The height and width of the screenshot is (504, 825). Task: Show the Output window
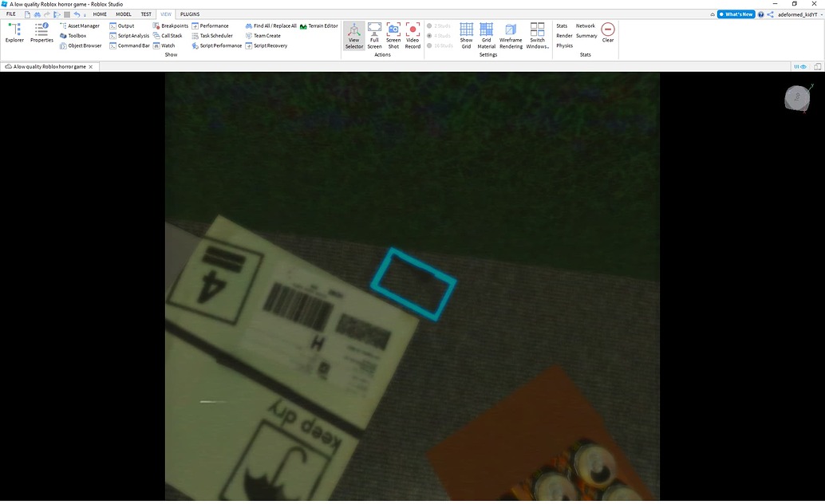125,26
